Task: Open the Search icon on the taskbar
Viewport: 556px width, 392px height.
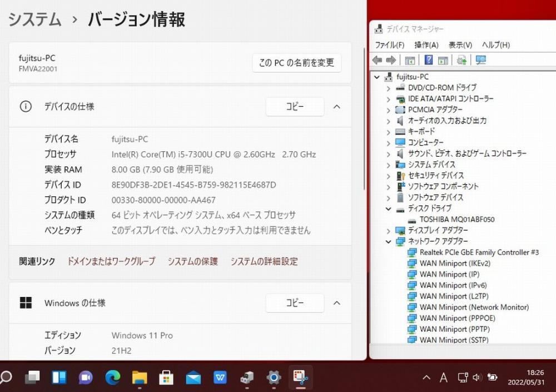Action: 6,377
